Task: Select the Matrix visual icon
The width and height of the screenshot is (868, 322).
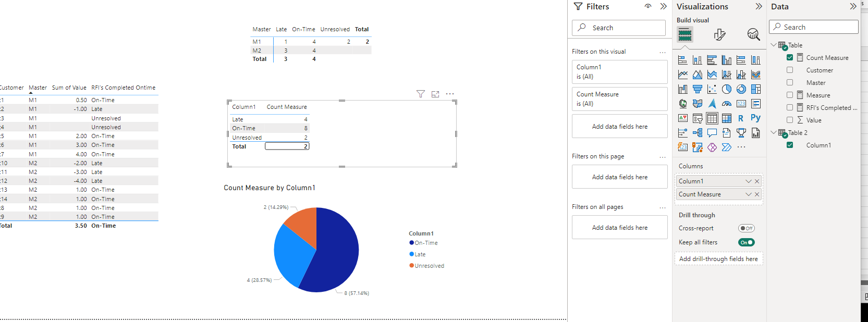Action: (726, 118)
